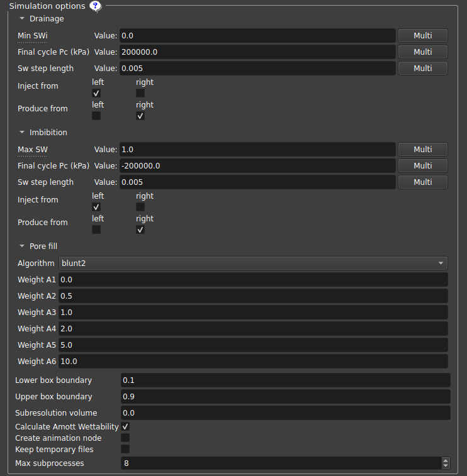Screen dimensions: 467x476
Task: Select the Lower box boundary field
Action: pyautogui.click(x=285, y=380)
